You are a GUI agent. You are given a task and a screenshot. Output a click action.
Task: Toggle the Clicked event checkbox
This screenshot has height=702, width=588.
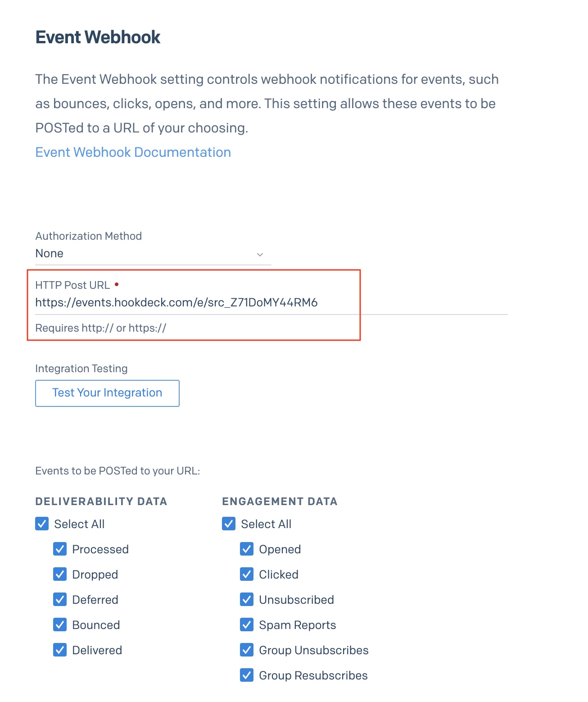[246, 574]
